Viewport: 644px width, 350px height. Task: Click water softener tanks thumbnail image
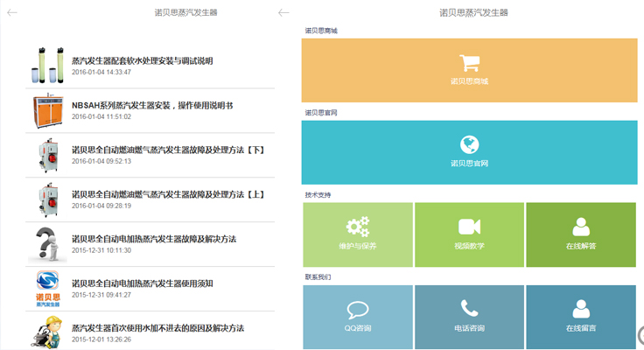(47, 66)
